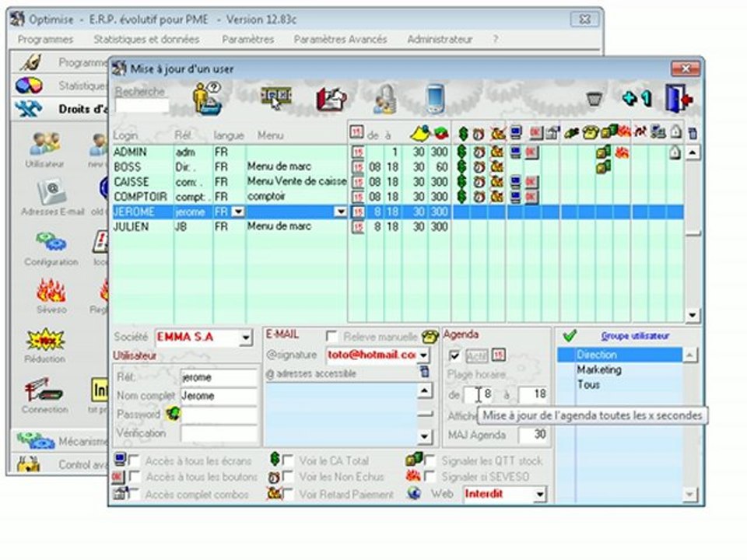Click the alarm clock icon in CAISSE row
This screenshot has width=747, height=560.
(479, 182)
